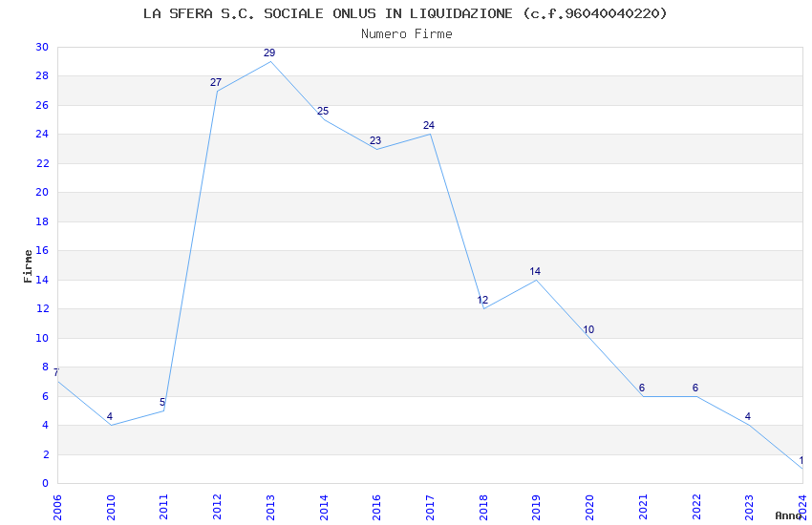The image size is (812, 525).
Task: Click the x-axis year 2020
Action: [x=589, y=507]
